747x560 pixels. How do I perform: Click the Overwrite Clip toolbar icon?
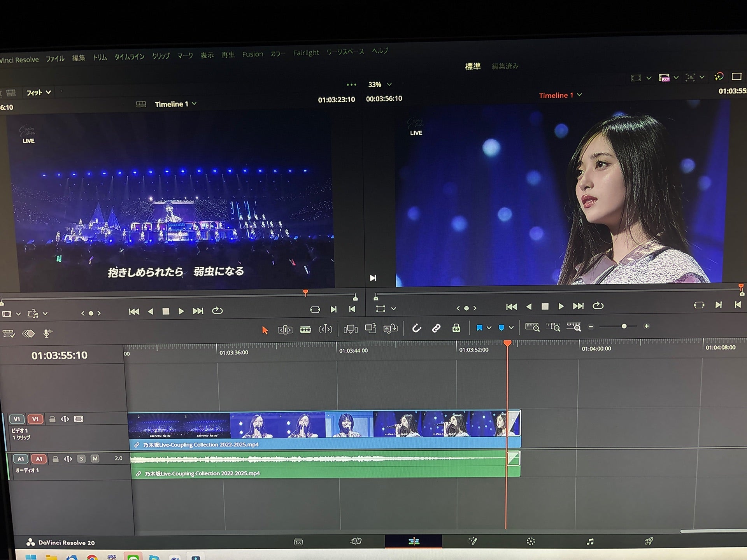coord(370,329)
